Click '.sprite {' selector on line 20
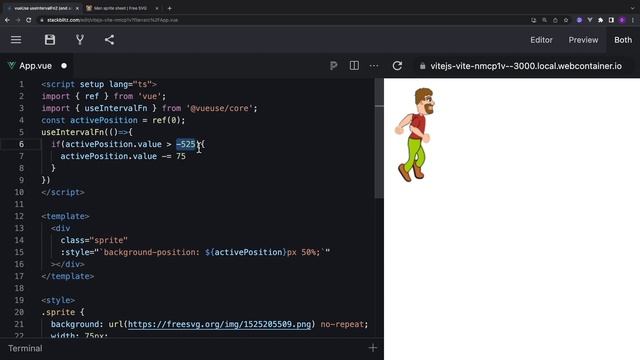Viewport: 640px width, 360px height. click(63, 312)
